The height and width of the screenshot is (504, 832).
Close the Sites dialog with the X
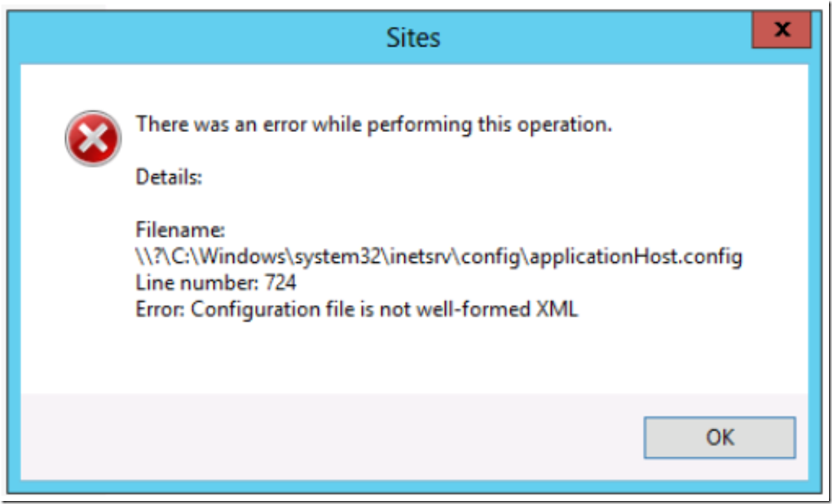(x=782, y=30)
